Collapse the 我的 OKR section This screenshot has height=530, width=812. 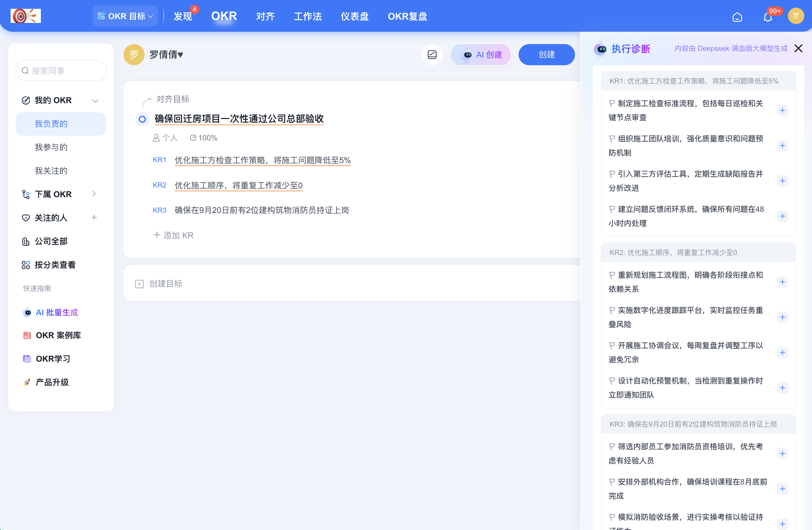(95, 100)
